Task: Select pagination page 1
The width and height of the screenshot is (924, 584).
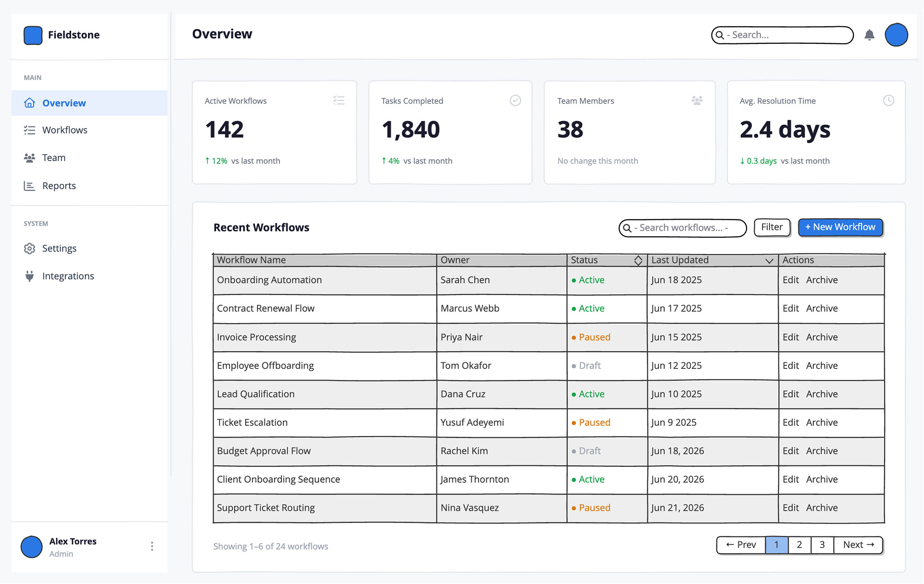Action: coord(777,545)
